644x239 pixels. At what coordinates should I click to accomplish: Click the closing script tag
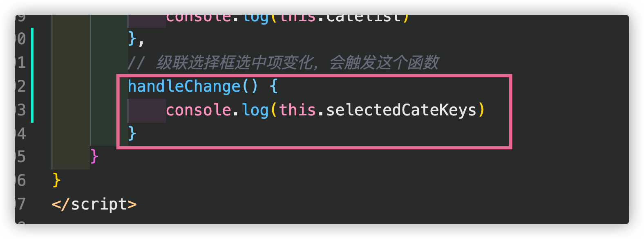click(94, 204)
